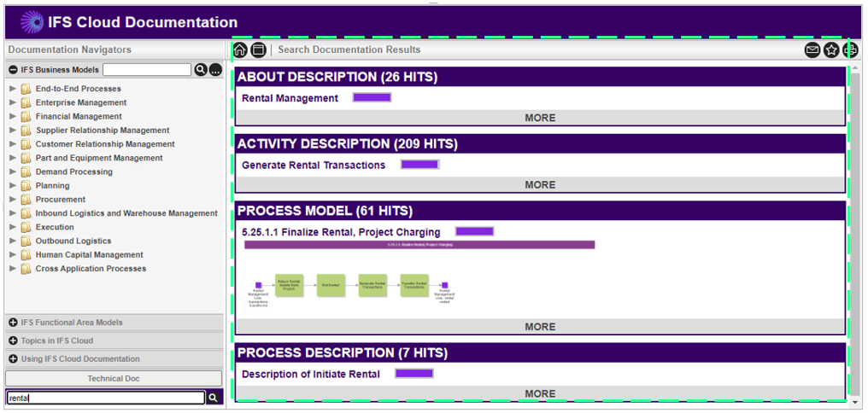The width and height of the screenshot is (868, 413).
Task: Expand the Financial Management tree node arrow
Action: (x=13, y=116)
